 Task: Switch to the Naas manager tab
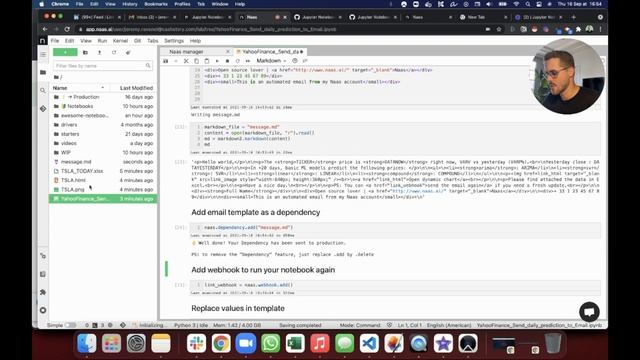click(x=187, y=52)
